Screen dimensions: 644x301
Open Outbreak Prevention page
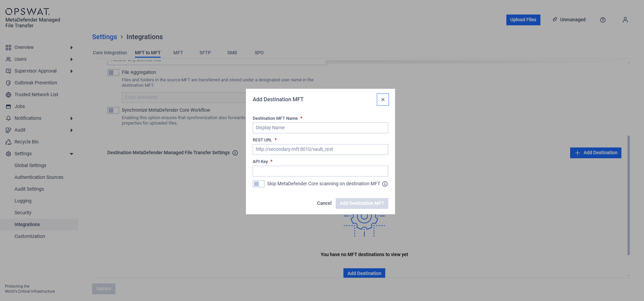tap(36, 83)
